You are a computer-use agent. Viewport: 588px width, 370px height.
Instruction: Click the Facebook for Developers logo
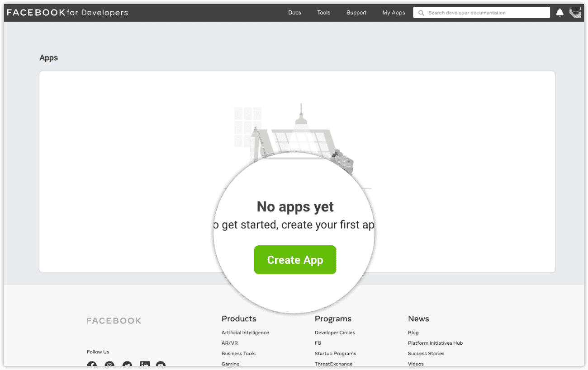(x=67, y=13)
